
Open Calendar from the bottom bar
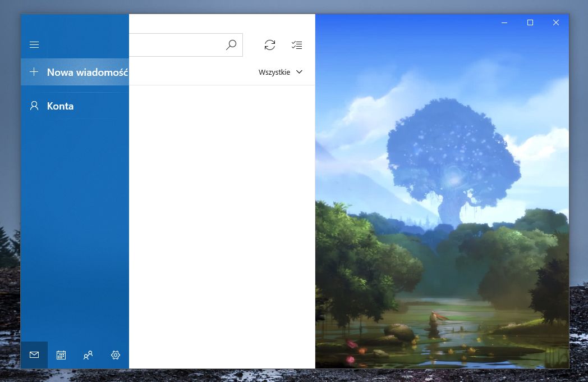[61, 355]
